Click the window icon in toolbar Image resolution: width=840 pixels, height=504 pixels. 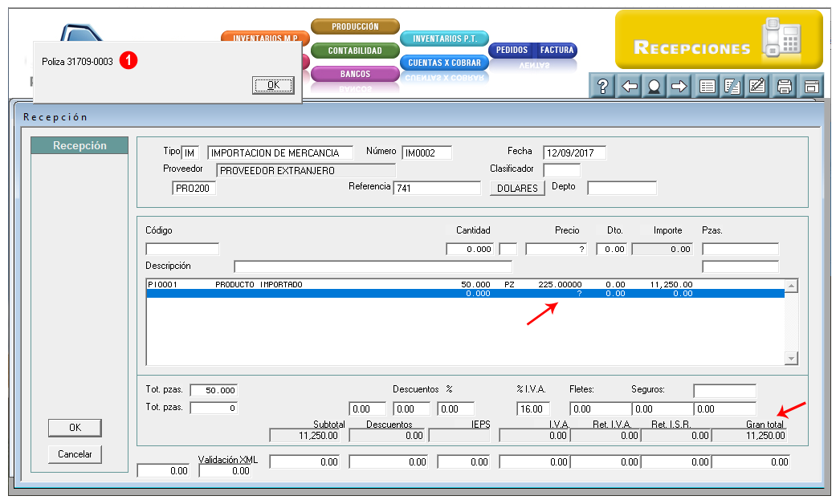coord(811,86)
